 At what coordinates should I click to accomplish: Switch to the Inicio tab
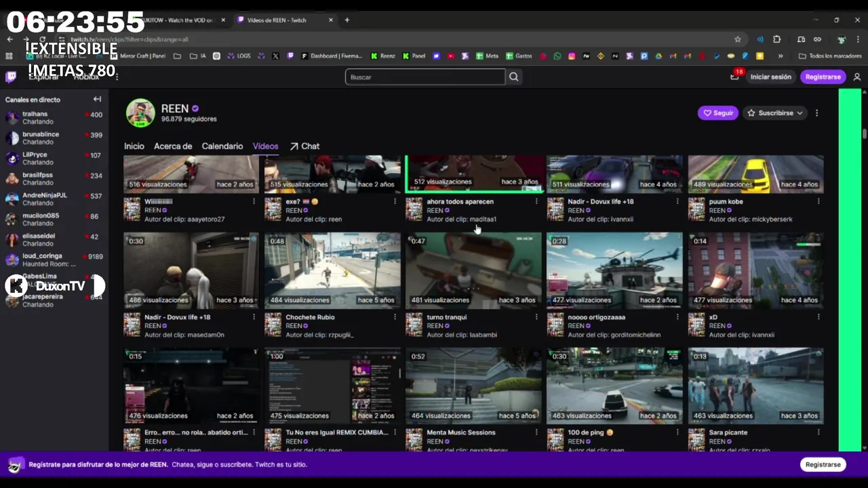pos(134,146)
